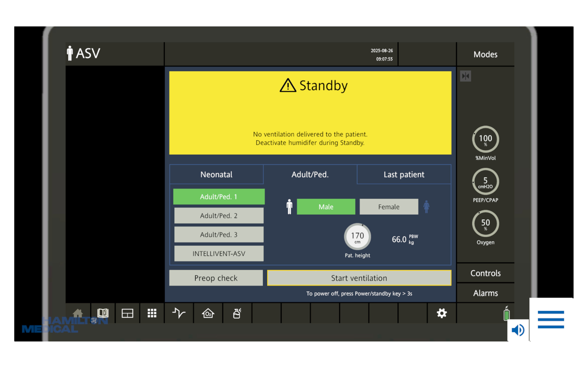
Task: Choose the Adult/Ped. 3 preset
Action: tap(219, 235)
